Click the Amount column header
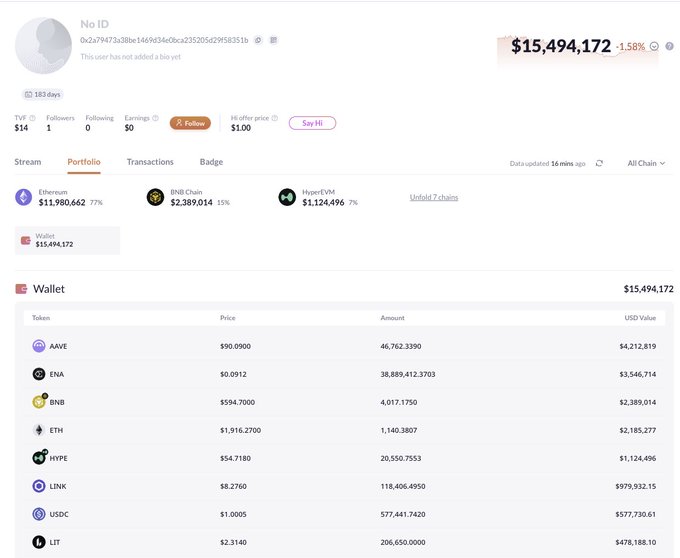 tap(392, 318)
